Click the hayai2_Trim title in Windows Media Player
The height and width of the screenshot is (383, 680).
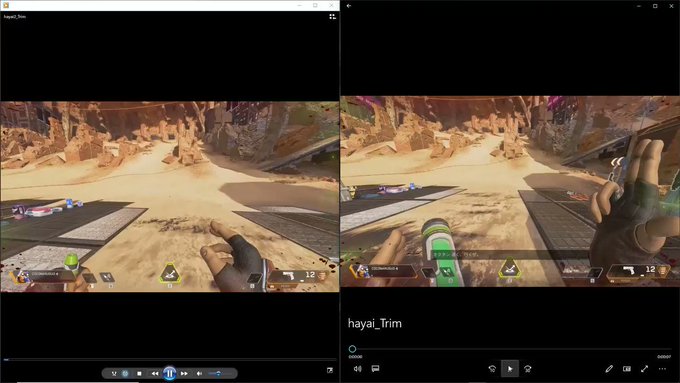[x=15, y=16]
